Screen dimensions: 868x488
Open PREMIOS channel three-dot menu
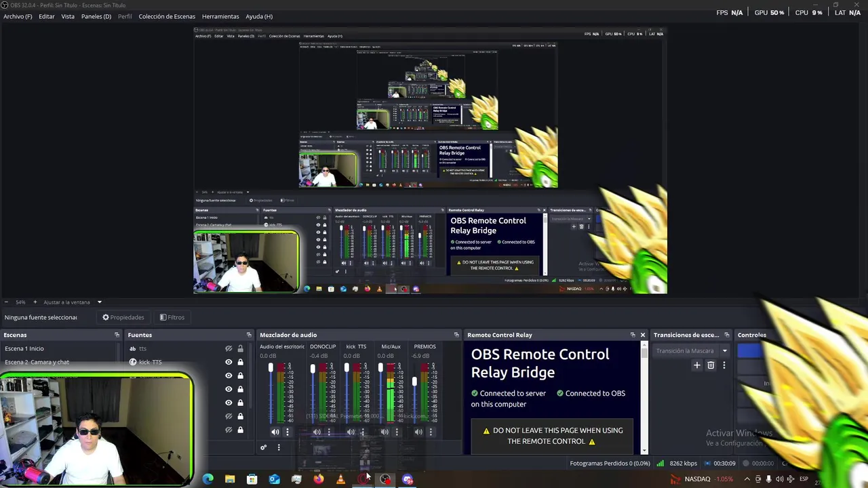point(431,432)
